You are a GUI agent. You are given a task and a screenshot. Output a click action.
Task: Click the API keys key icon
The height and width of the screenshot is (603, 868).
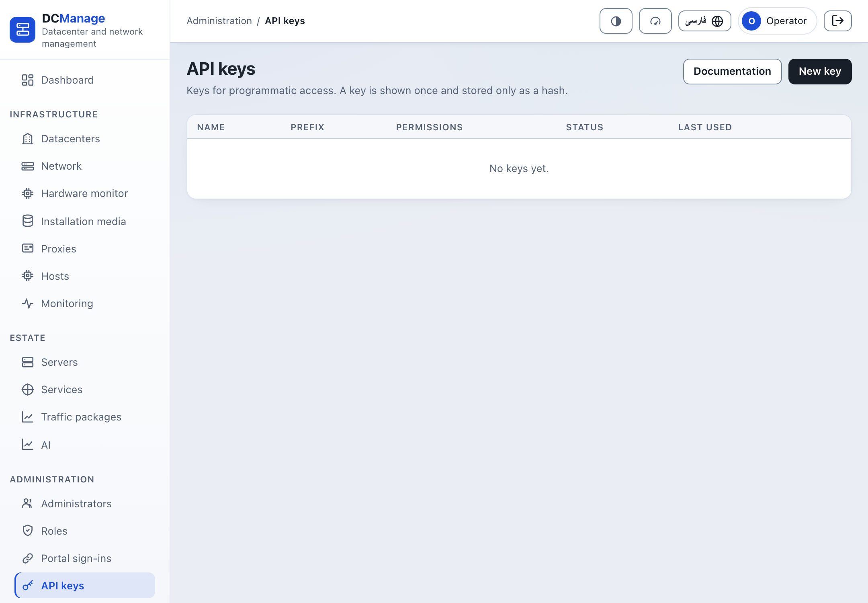point(28,585)
